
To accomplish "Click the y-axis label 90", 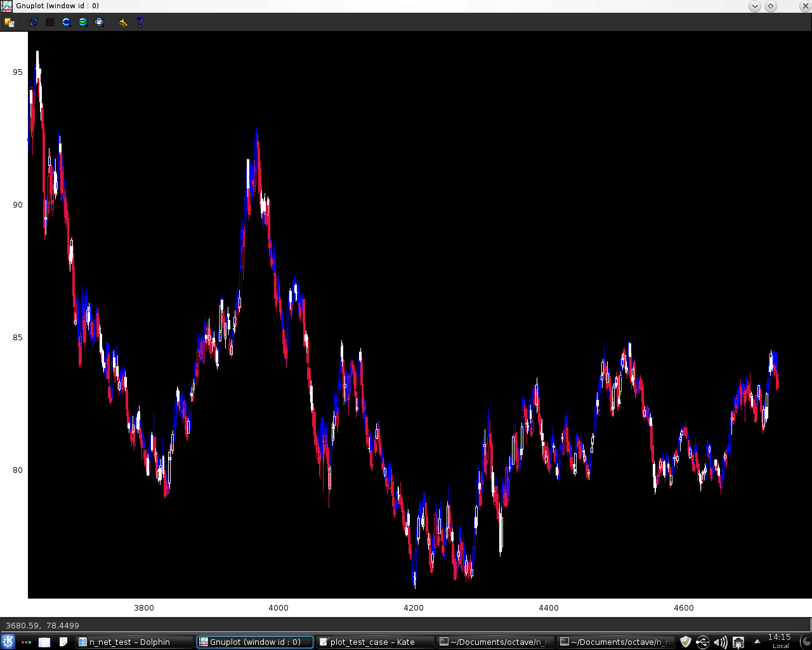I will (x=17, y=204).
